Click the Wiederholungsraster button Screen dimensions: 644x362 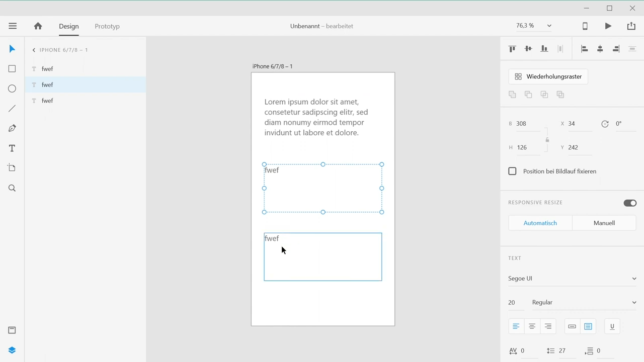tap(548, 76)
